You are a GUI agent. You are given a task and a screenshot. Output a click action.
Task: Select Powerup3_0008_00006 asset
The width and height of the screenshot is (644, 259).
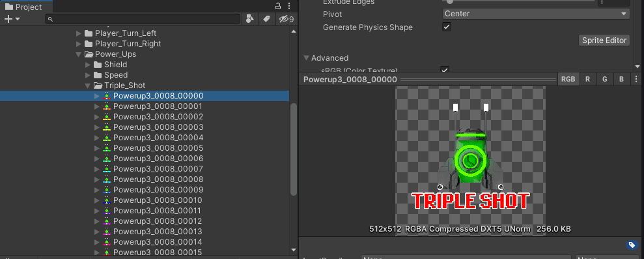(x=158, y=159)
